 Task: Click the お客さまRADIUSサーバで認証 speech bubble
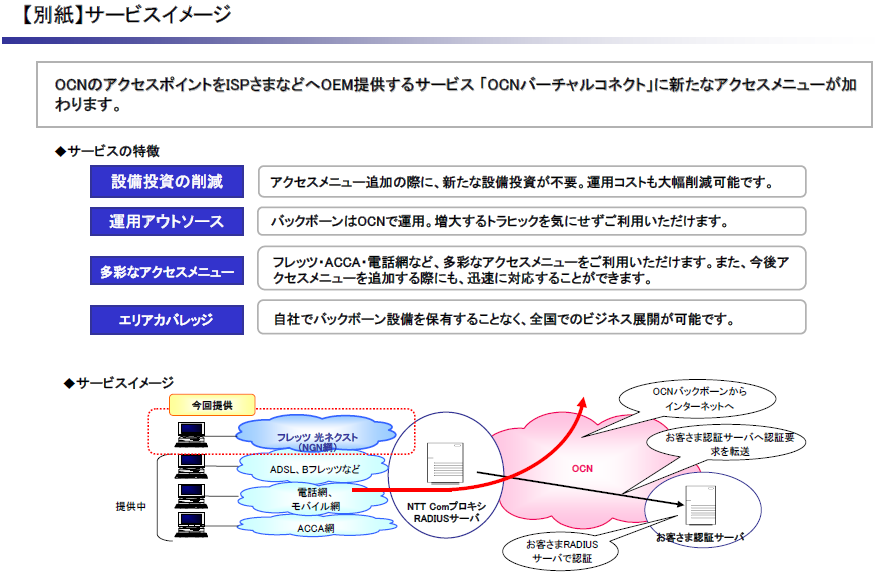coord(561,551)
